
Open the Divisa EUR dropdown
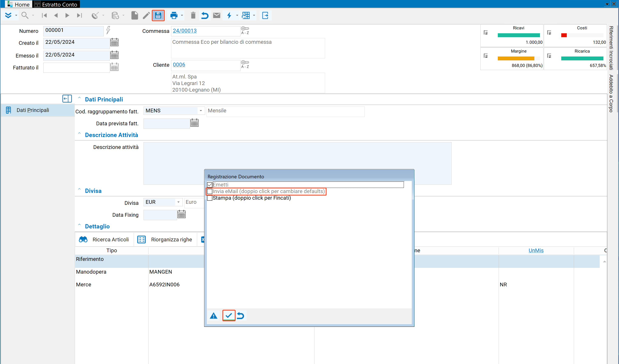coord(179,202)
